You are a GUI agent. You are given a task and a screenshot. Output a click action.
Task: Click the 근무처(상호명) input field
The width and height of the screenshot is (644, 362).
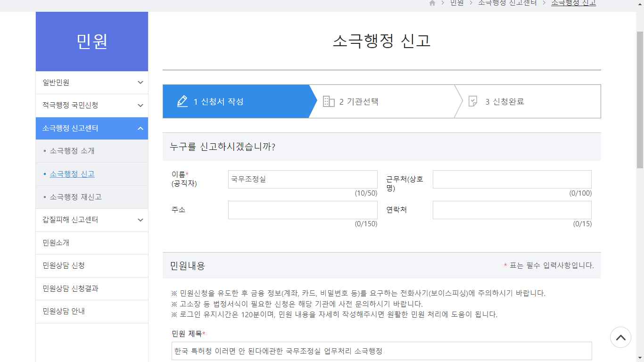512,180
